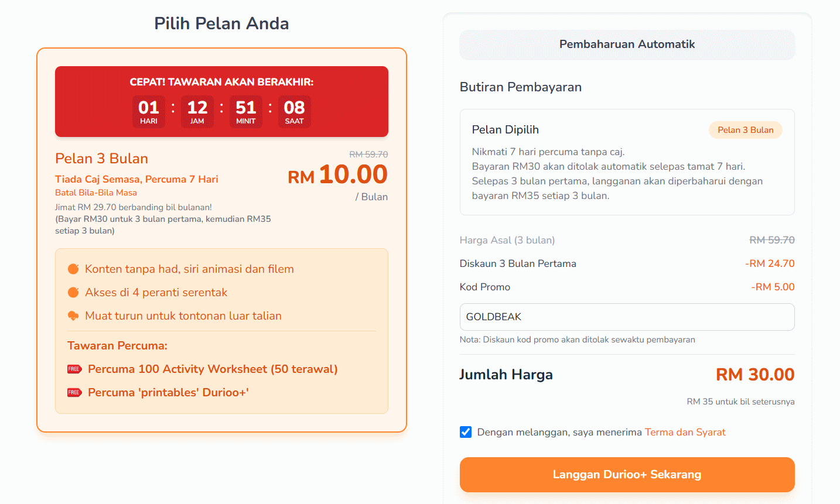Untick the Terma dan Syarat agreement checkbox
Viewport: 840px width, 504px height.
point(466,432)
